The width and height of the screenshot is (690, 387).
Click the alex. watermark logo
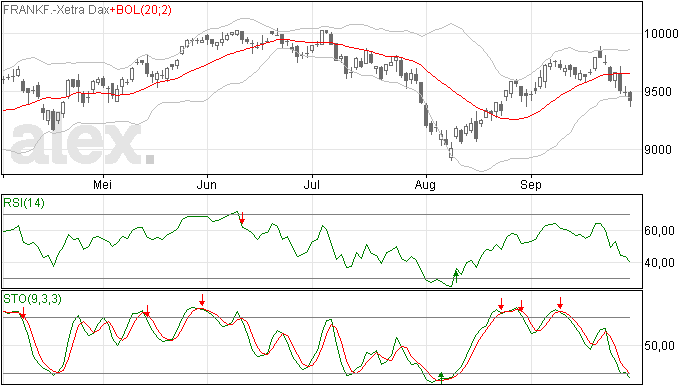(x=83, y=144)
